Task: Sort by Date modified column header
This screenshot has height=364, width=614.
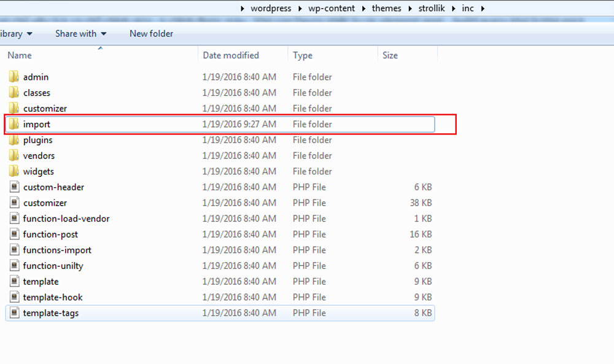Action: point(231,55)
